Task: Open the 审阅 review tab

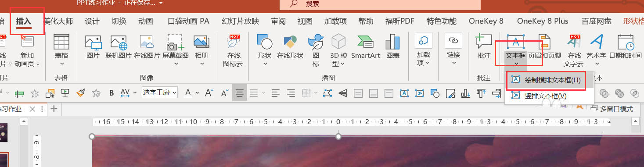Action: [278, 21]
